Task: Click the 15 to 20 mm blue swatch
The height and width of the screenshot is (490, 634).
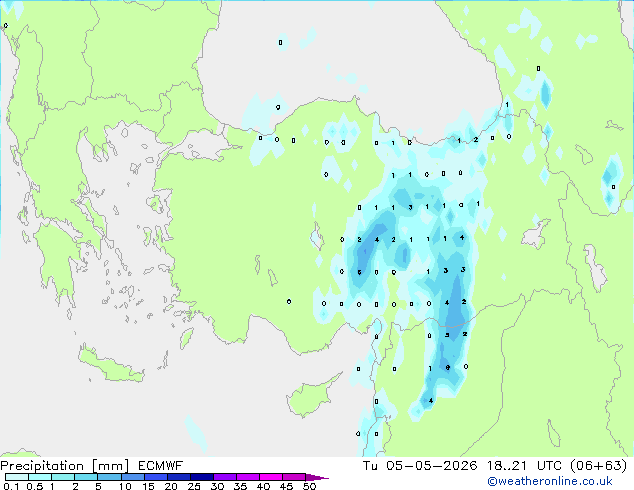Action: 156,477
